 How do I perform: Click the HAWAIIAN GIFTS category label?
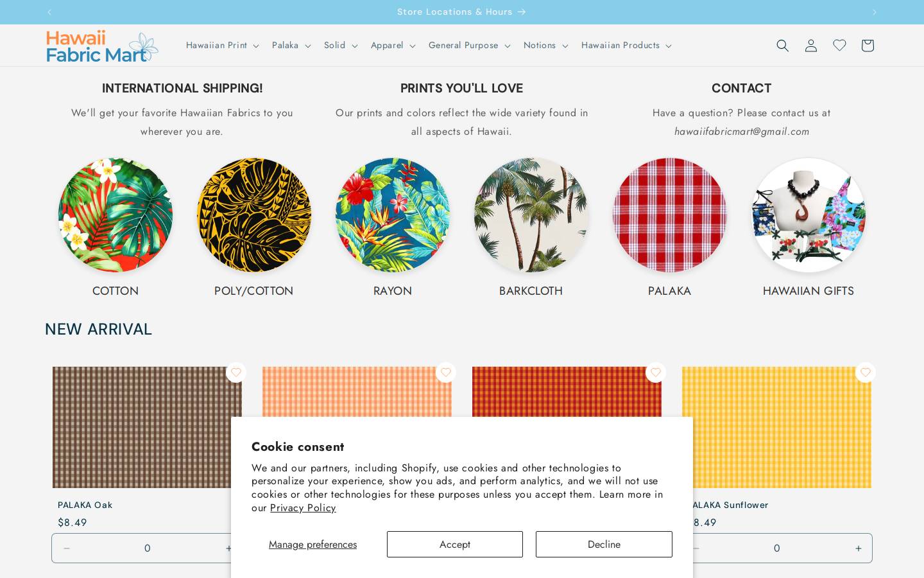[x=809, y=291]
